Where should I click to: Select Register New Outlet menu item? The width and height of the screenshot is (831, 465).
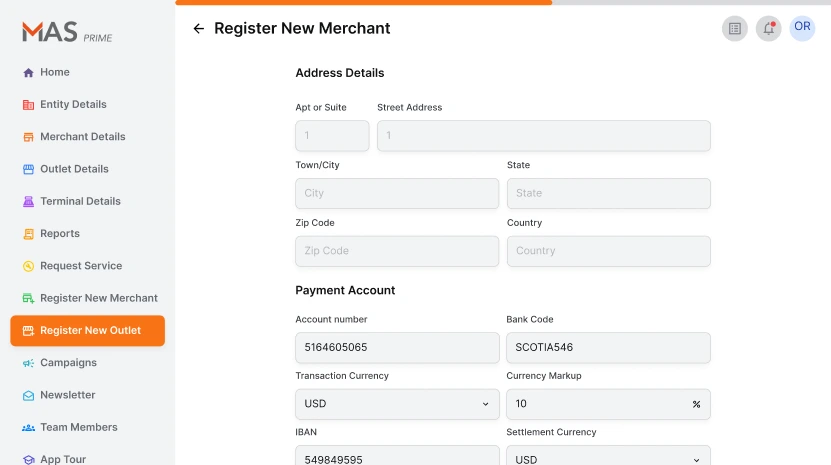coord(88,331)
